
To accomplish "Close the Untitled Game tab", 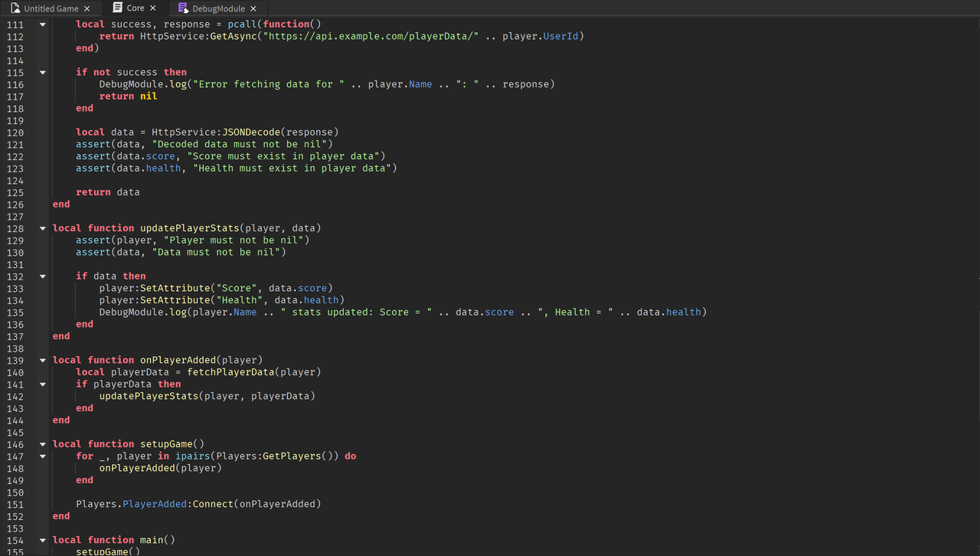I will click(87, 8).
